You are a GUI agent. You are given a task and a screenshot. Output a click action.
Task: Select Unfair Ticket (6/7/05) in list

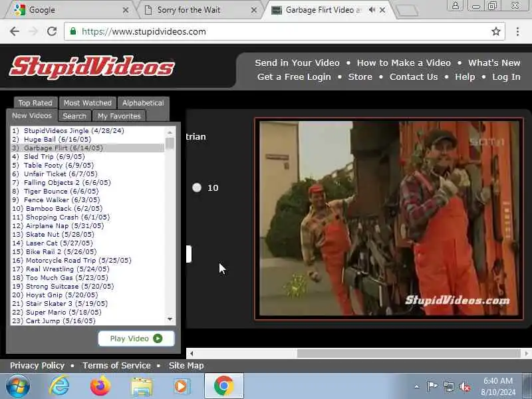tap(88, 174)
